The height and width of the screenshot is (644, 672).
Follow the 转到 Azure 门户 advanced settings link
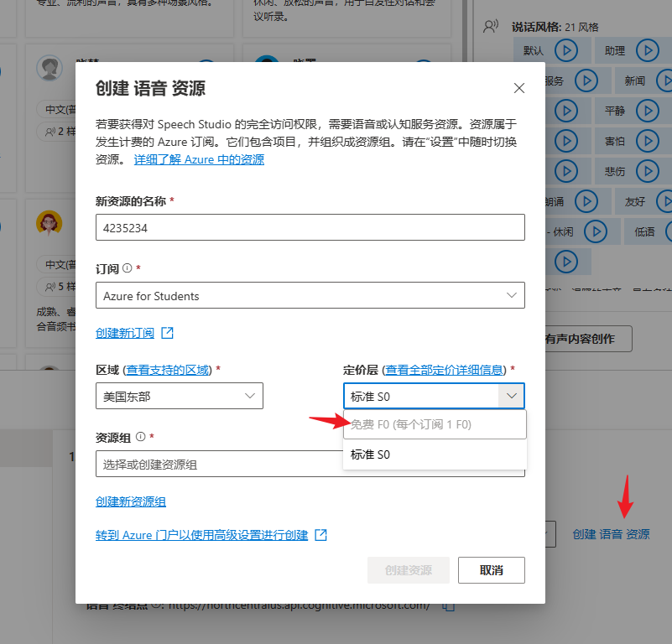click(x=202, y=535)
